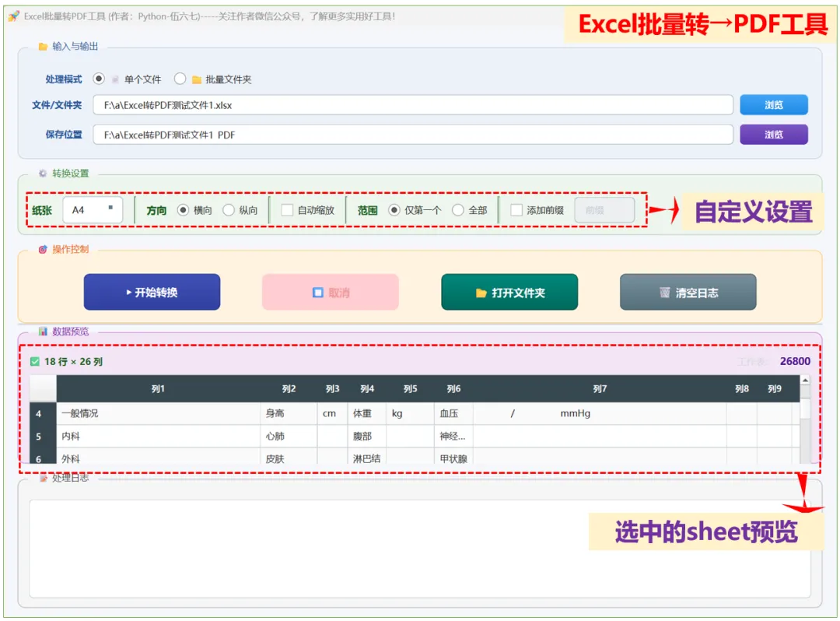Image resolution: width=840 pixels, height=621 pixels.
Task: Select landscape (横向) orientation
Action: click(x=184, y=210)
